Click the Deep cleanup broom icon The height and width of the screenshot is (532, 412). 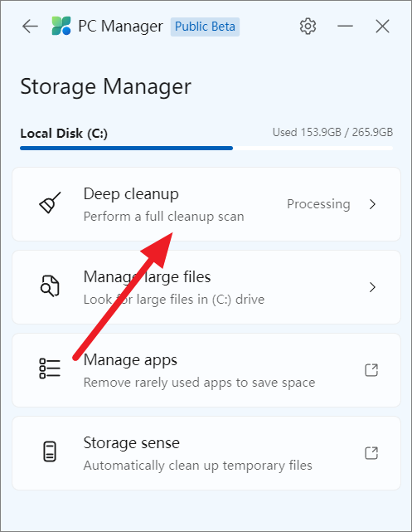(x=50, y=203)
